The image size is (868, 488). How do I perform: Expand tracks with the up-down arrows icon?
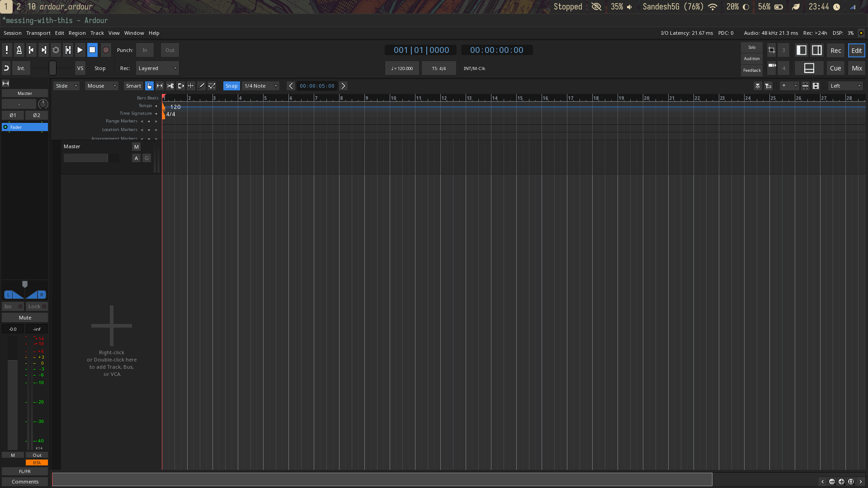pyautogui.click(x=816, y=86)
